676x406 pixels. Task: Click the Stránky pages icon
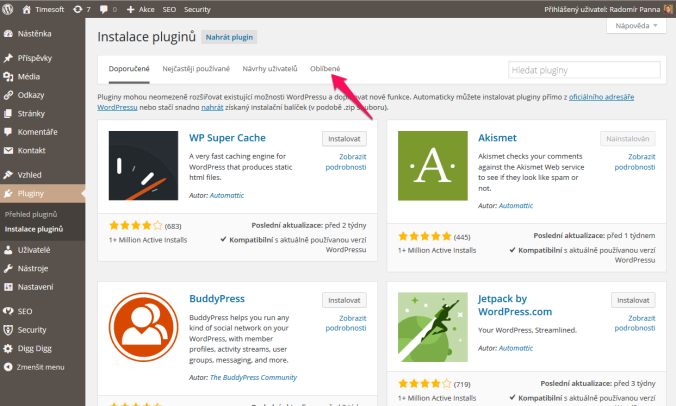click(x=8, y=114)
